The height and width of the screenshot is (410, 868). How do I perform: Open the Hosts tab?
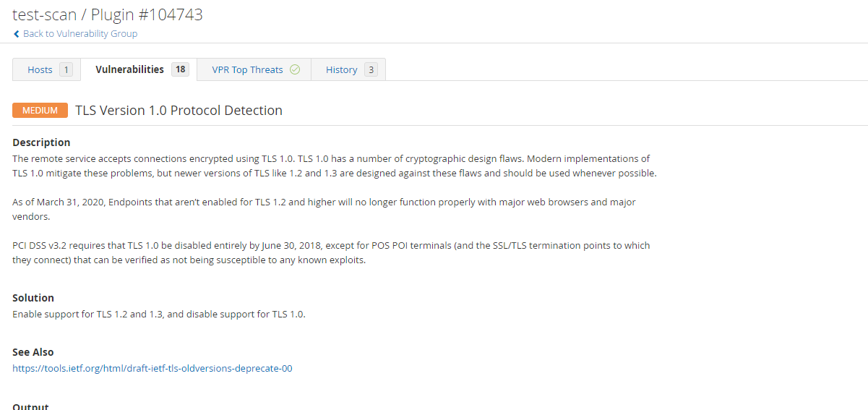pos(47,69)
